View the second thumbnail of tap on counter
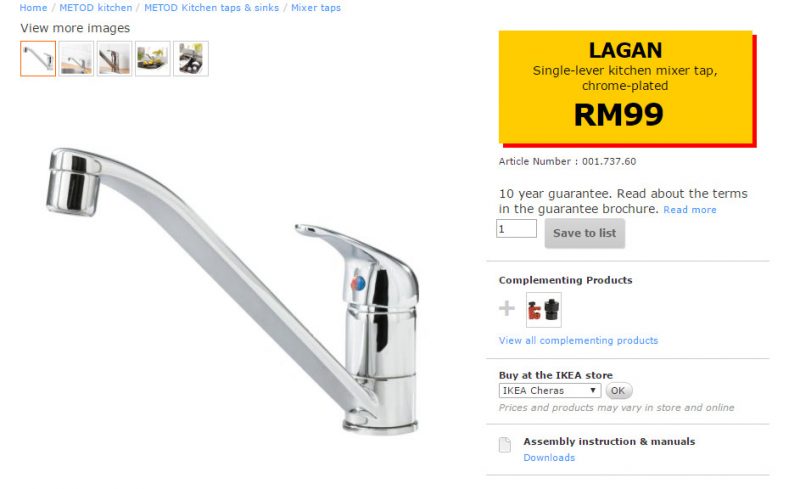The height and width of the screenshot is (489, 800). point(76,59)
